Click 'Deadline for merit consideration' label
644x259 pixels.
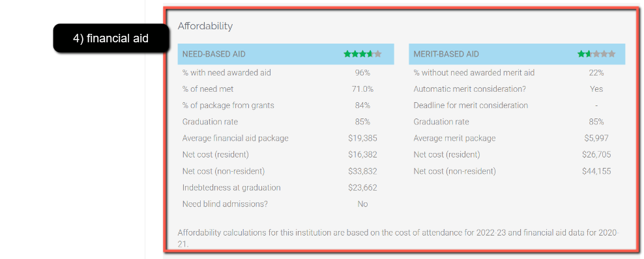click(471, 105)
